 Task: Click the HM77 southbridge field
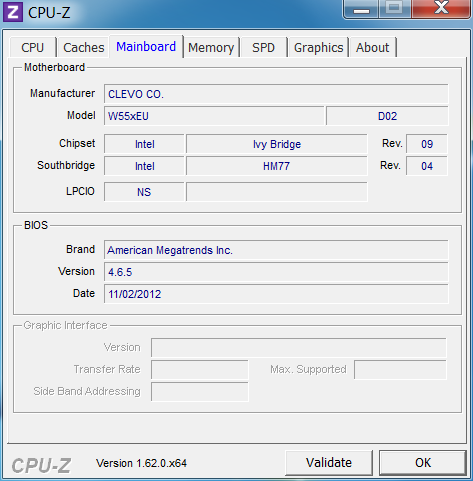[277, 166]
